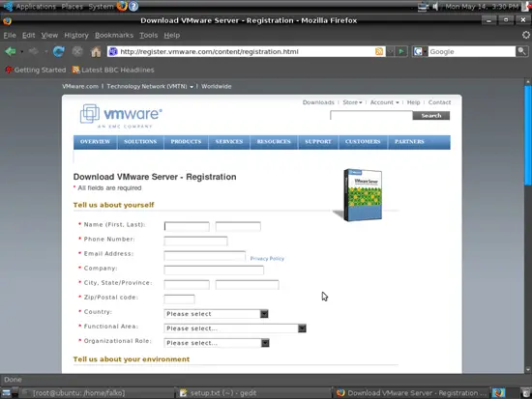Open the Places menu in top panel
The image size is (532, 399).
point(72,7)
